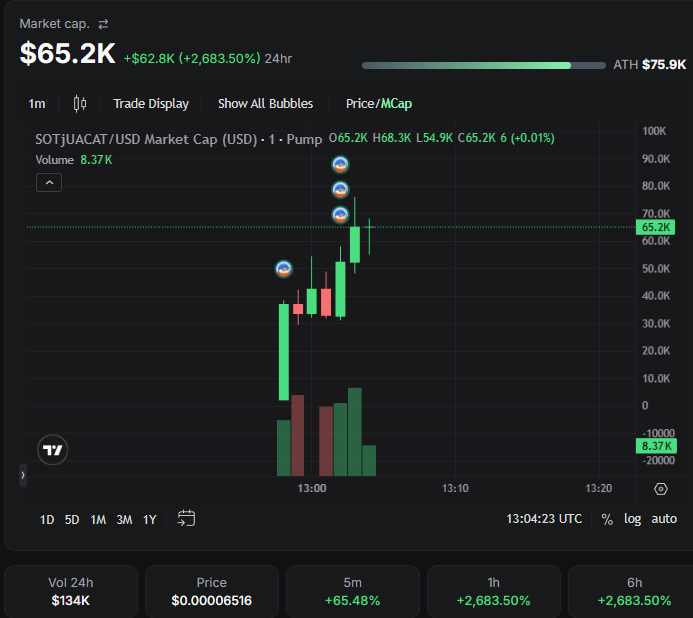Screen dimensions: 693x618
Task: Select the 3M time range
Action: click(124, 519)
